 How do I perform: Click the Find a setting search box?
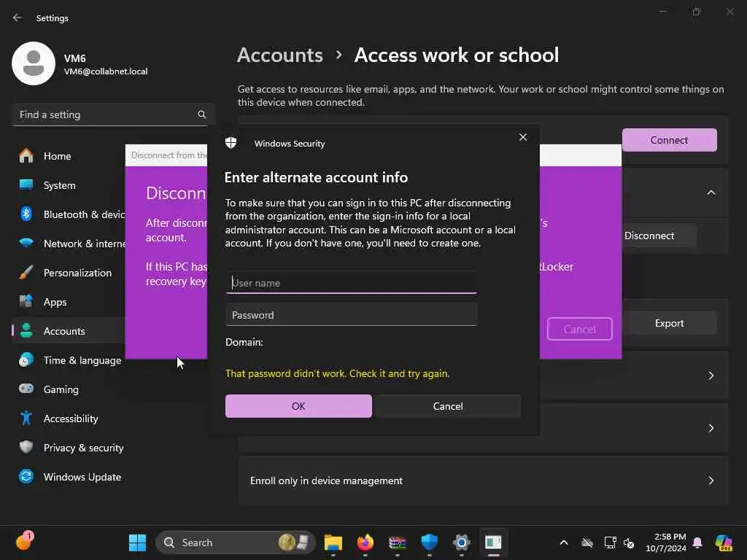pyautogui.click(x=113, y=114)
